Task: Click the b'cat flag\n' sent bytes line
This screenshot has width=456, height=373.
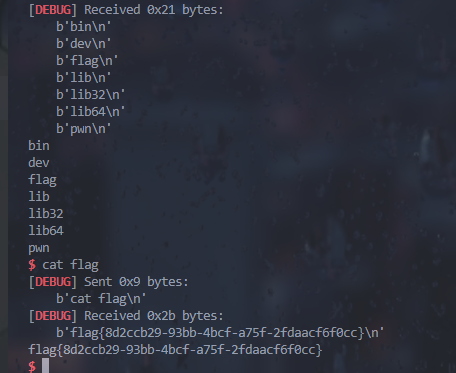Action: [101, 299]
